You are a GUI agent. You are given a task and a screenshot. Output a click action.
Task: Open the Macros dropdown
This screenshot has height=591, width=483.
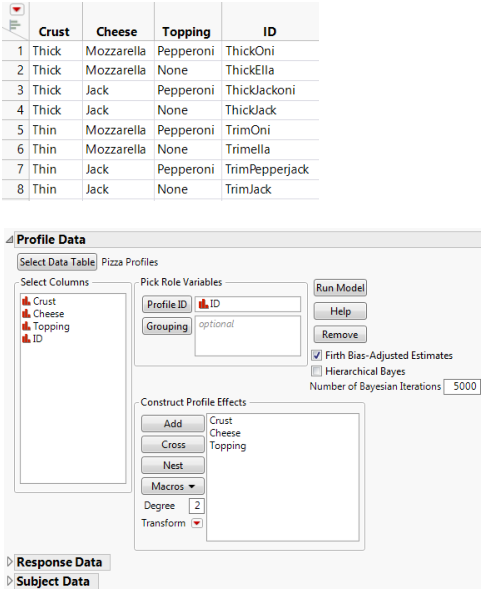point(173,486)
